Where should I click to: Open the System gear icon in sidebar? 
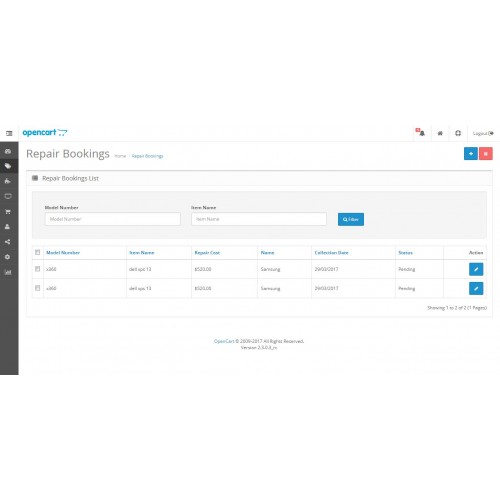tap(8, 257)
